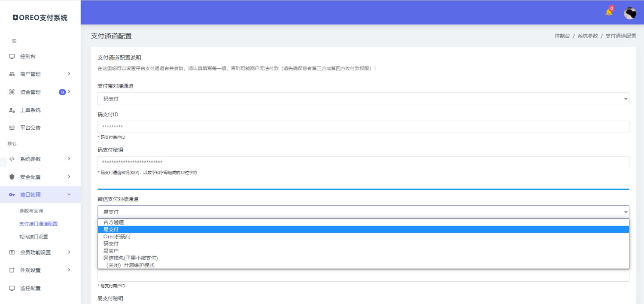The image size is (644, 304).
Task: Open 轮询接口设置 submenu item
Action: (33, 237)
